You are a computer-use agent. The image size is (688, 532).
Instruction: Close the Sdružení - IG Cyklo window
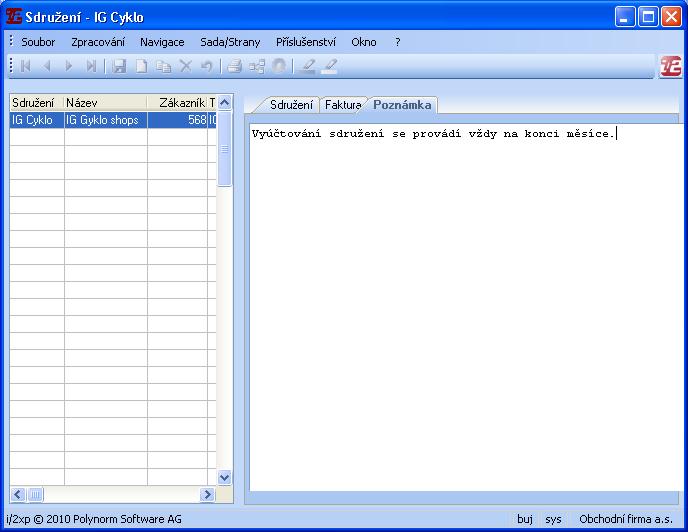coord(671,17)
